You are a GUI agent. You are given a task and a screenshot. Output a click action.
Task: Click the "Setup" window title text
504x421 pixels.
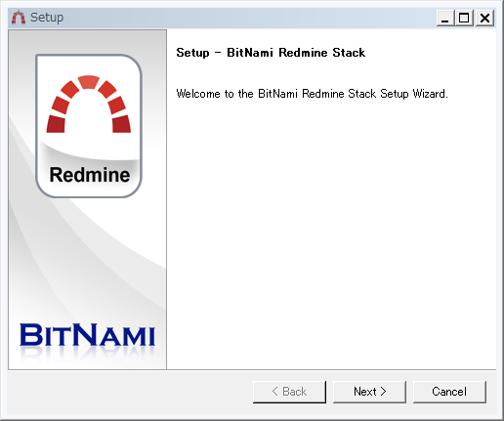[x=47, y=18]
